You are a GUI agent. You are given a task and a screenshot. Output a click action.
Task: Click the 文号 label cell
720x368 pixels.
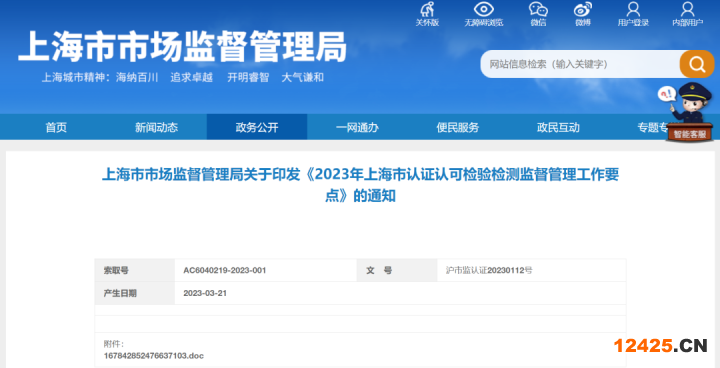tap(397, 271)
